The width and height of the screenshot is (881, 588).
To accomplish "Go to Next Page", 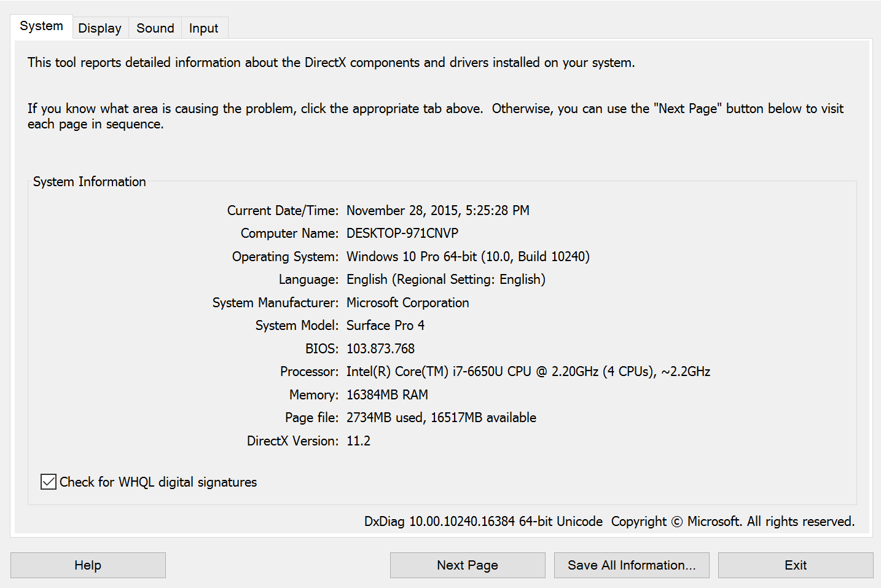I will pos(468,565).
